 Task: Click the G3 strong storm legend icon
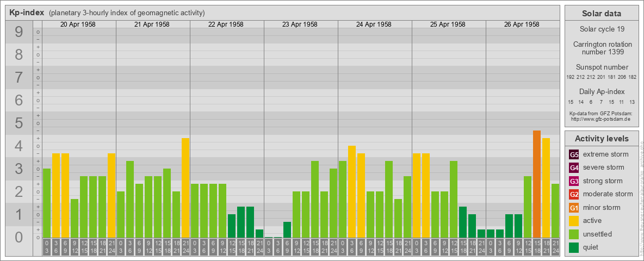point(574,181)
